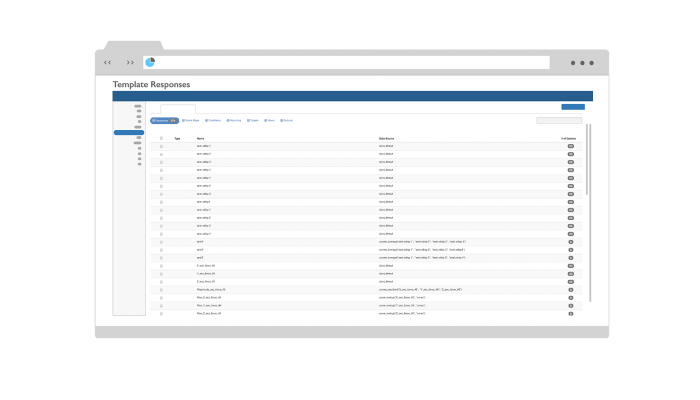This screenshot has height=400, width=700.
Task: Switch to the Responses tab
Action: 164,120
